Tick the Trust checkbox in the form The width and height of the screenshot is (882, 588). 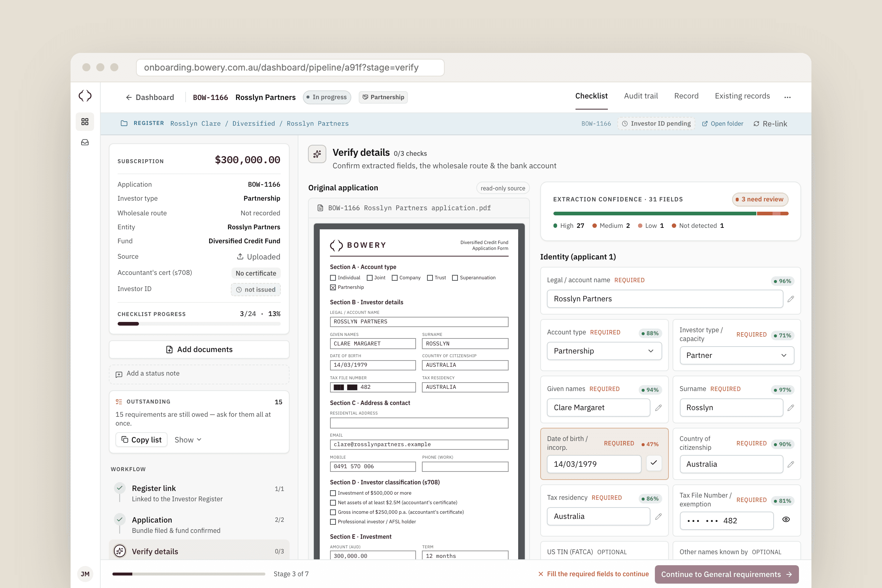(x=430, y=278)
